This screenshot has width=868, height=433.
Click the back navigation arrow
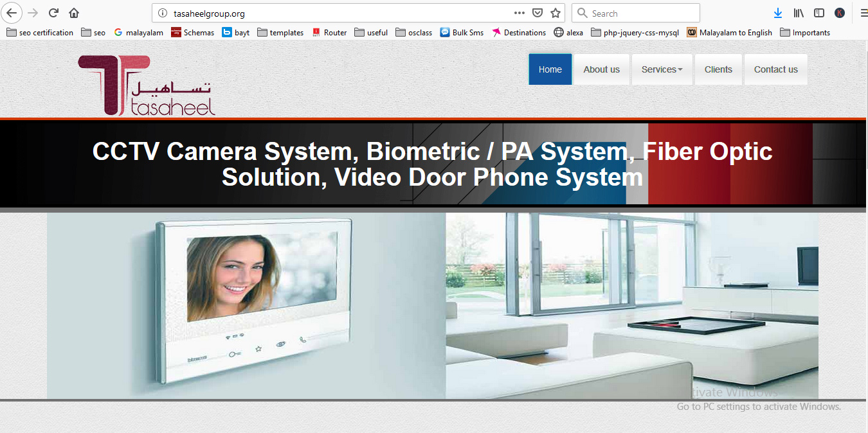12,12
